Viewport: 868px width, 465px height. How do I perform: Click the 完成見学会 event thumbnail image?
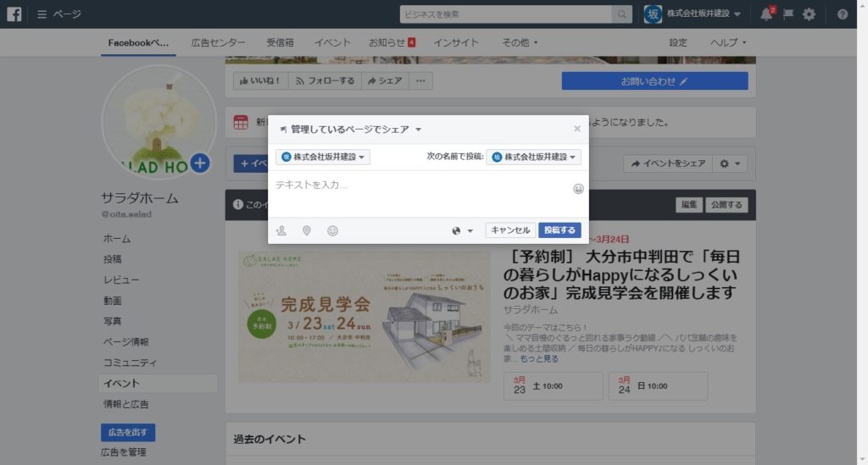(364, 317)
